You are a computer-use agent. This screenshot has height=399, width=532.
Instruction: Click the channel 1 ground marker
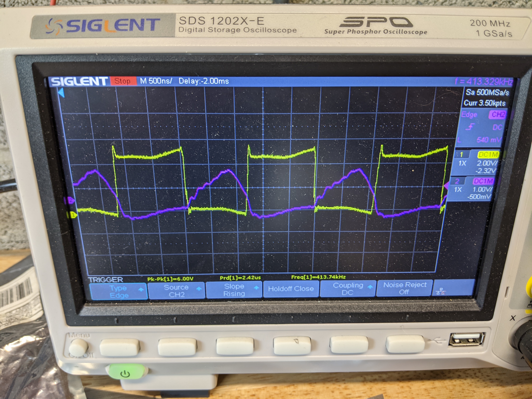point(73,215)
